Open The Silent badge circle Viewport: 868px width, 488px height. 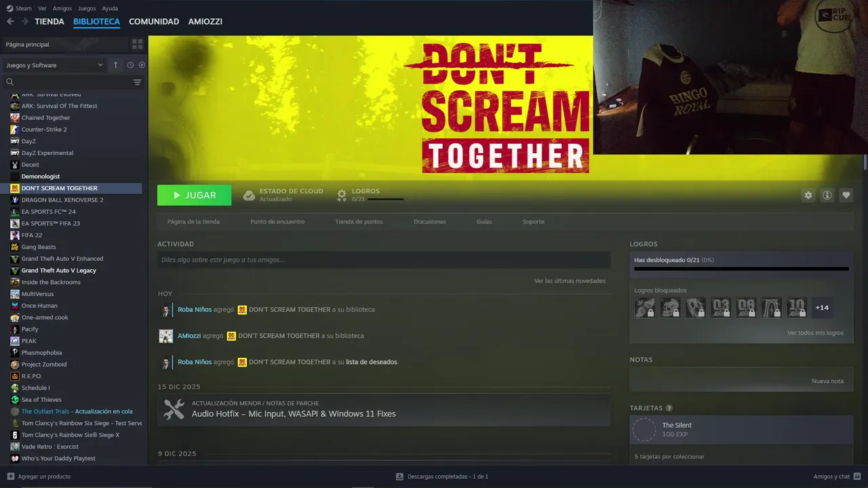click(644, 430)
